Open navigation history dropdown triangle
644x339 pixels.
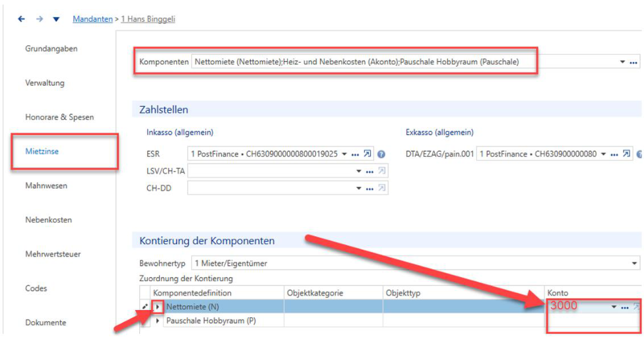coord(56,19)
